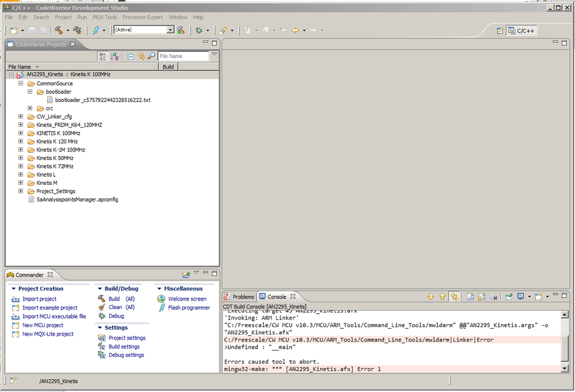Click Display Selected Console monitor icon
The image size is (575, 392).
(x=520, y=296)
